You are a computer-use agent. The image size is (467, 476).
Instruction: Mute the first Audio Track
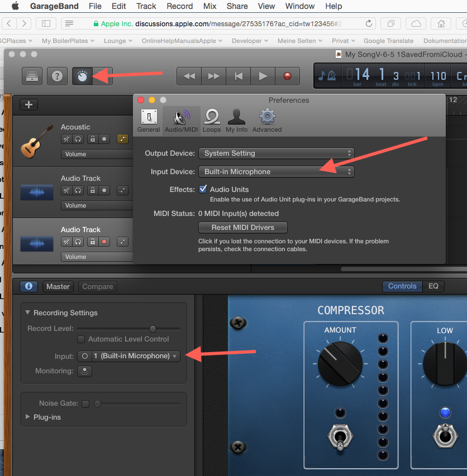click(66, 190)
